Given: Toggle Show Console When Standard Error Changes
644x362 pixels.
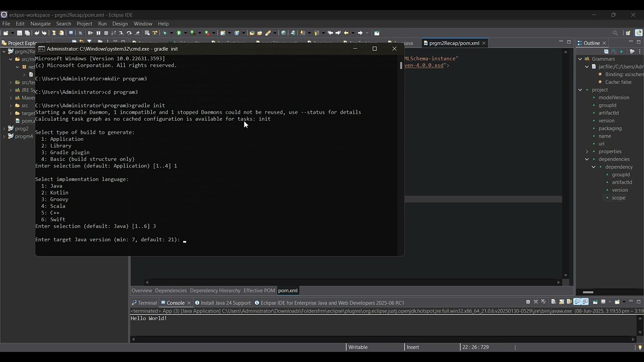Looking at the screenshot, I should pyautogui.click(x=585, y=302).
